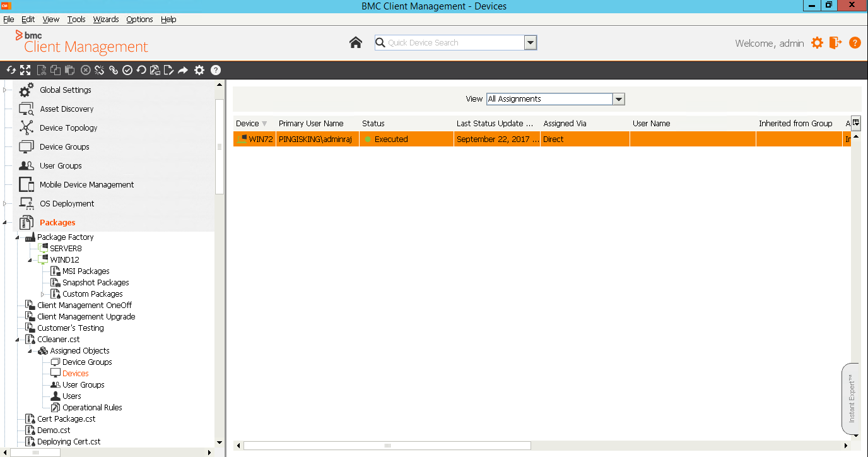Sort by the Status column header
This screenshot has height=457, width=868.
pos(406,124)
